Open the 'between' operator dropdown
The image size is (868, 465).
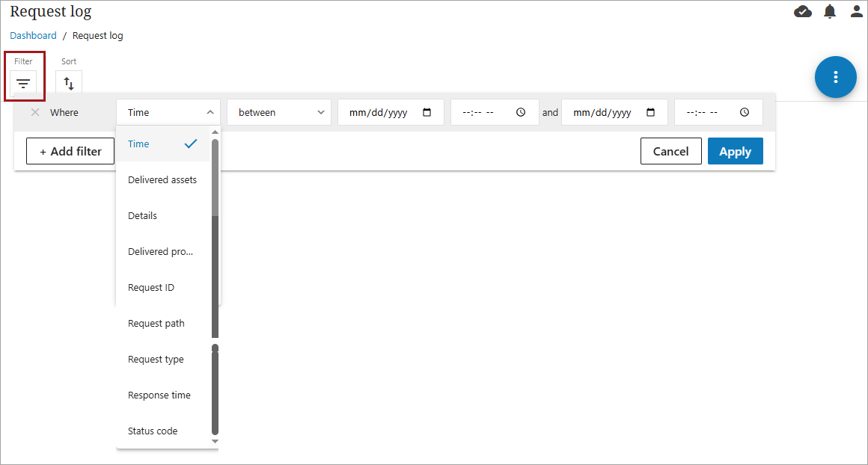[x=279, y=112]
